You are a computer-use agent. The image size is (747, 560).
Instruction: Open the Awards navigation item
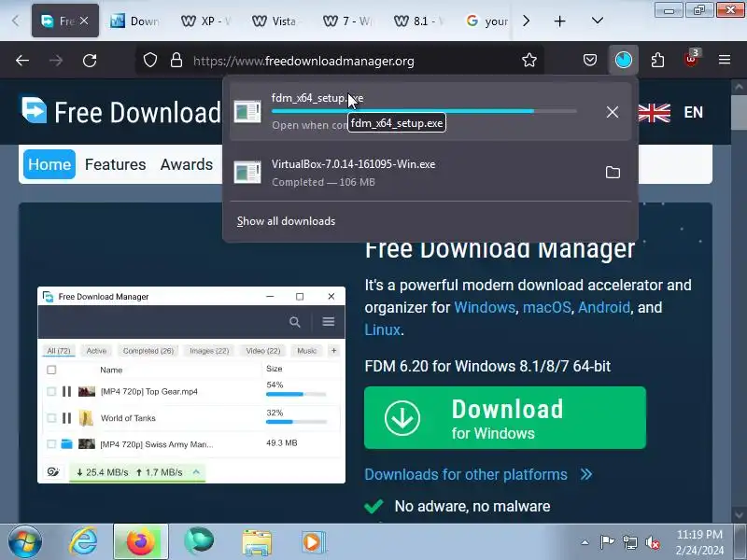tap(186, 164)
